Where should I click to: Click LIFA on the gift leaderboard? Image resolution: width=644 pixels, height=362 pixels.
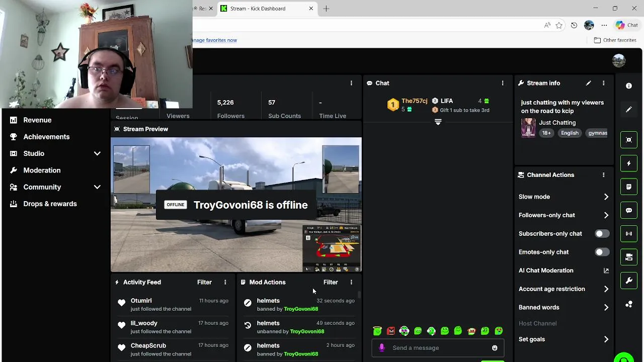pos(447,101)
